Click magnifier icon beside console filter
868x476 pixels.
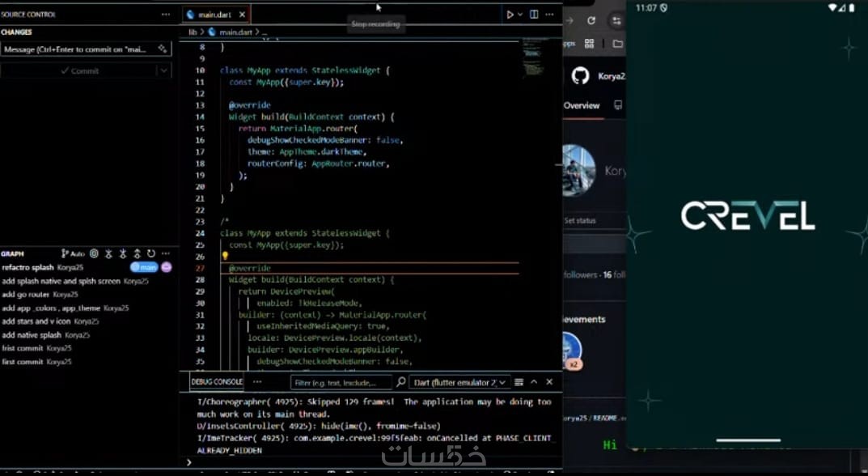400,382
